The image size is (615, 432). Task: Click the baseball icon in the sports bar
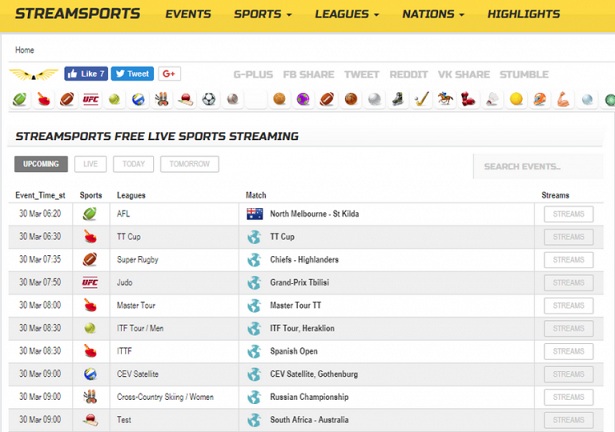pos(233,99)
